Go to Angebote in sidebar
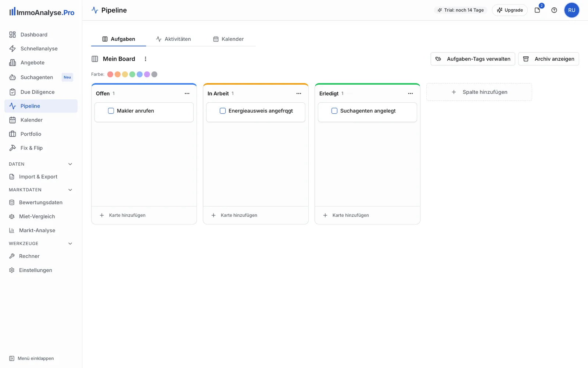The height and width of the screenshot is (368, 588). (x=41, y=63)
